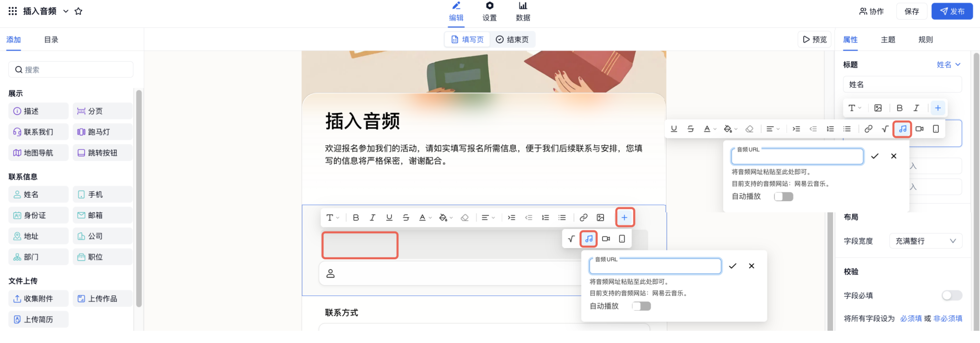Screen dimensions: 980x343
Task: Cancel the audio URL in center popup
Action: pyautogui.click(x=752, y=266)
